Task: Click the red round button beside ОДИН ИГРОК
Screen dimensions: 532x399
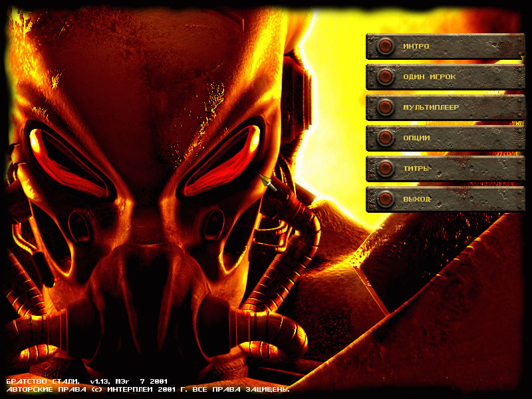Action: 385,76
